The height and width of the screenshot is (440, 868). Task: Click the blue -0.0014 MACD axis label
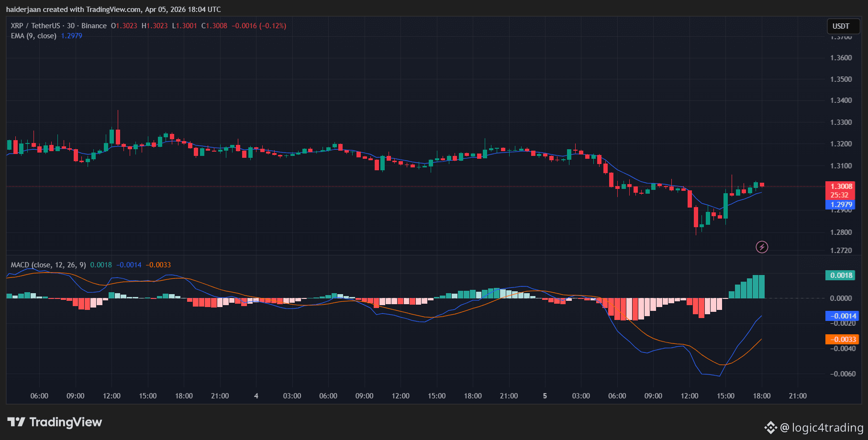[x=842, y=316]
